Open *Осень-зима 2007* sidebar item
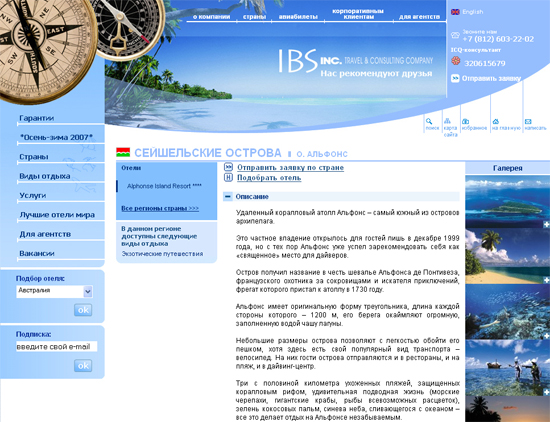Image resolution: width=550 pixels, height=422 pixels. (x=56, y=137)
